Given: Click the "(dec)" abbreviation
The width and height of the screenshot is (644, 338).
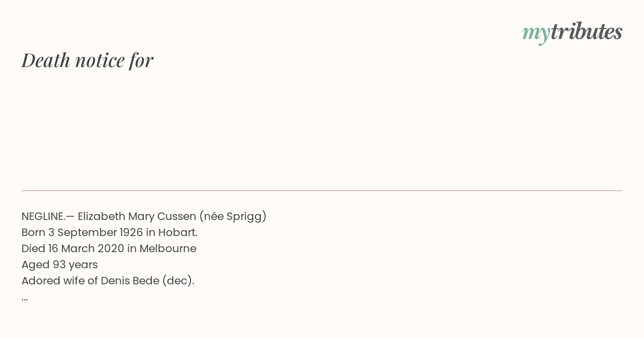Looking at the screenshot, I should (x=177, y=281).
